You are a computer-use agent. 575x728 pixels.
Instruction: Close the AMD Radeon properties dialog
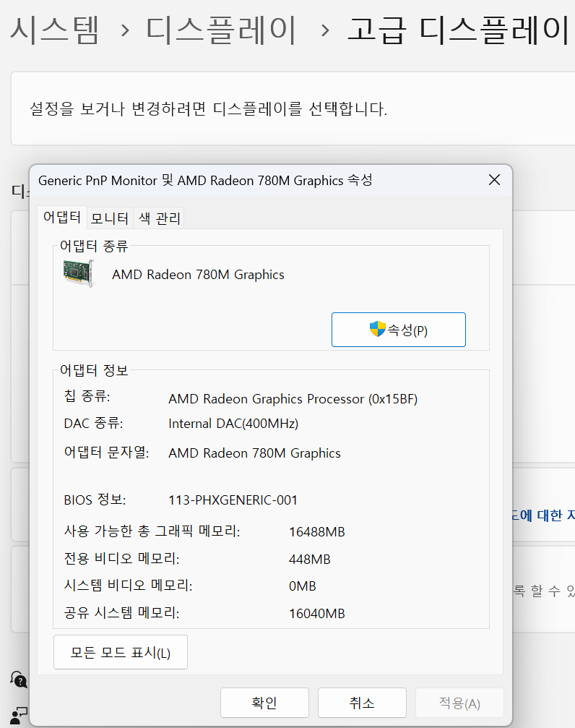[494, 180]
